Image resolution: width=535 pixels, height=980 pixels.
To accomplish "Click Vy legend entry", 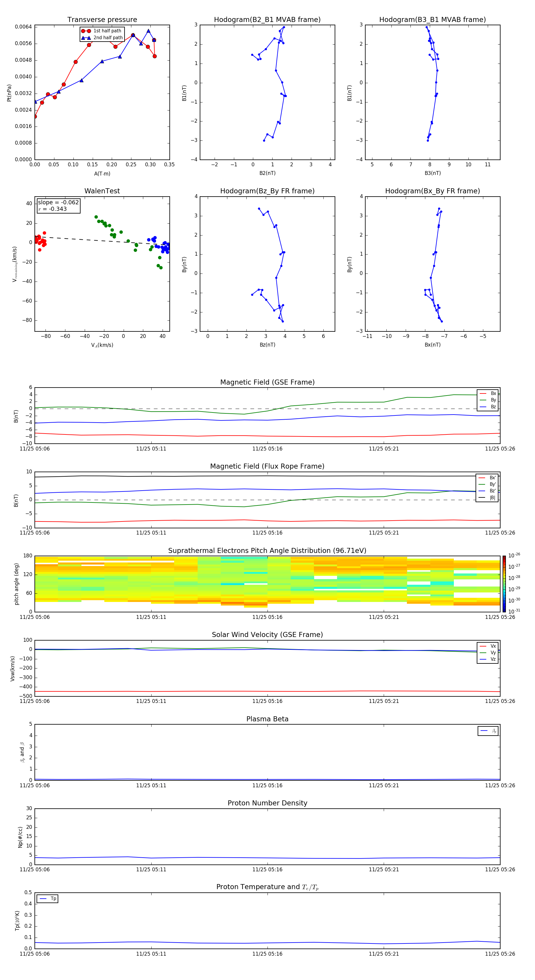I will (x=488, y=652).
